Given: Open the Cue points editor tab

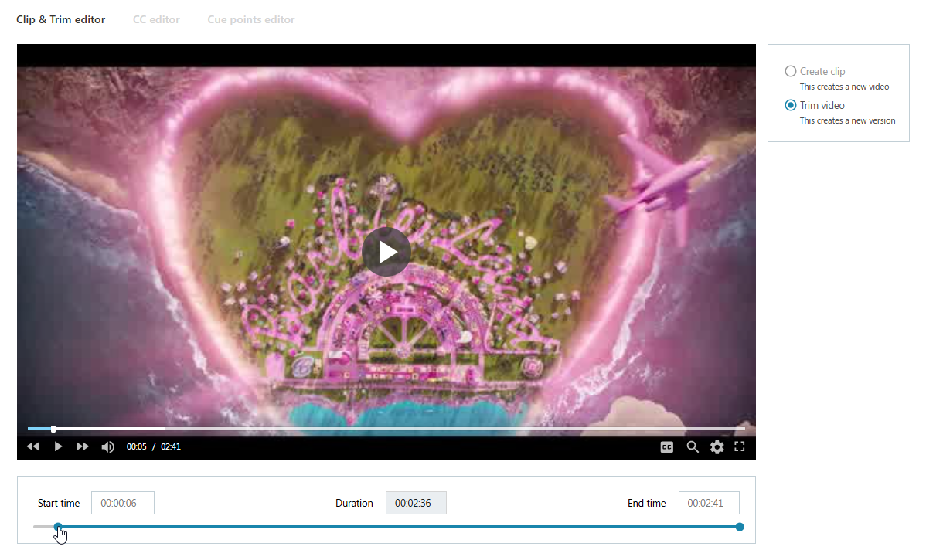Looking at the screenshot, I should 251,19.
